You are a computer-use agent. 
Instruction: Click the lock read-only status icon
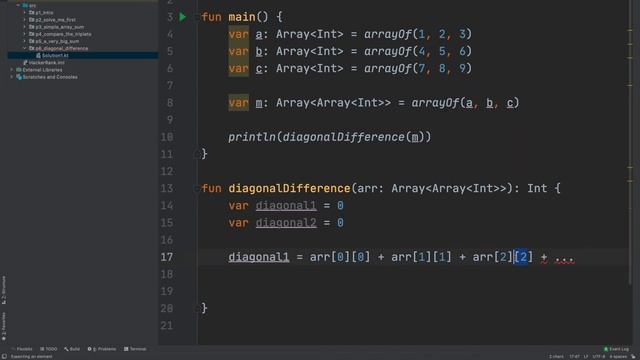tap(633, 356)
